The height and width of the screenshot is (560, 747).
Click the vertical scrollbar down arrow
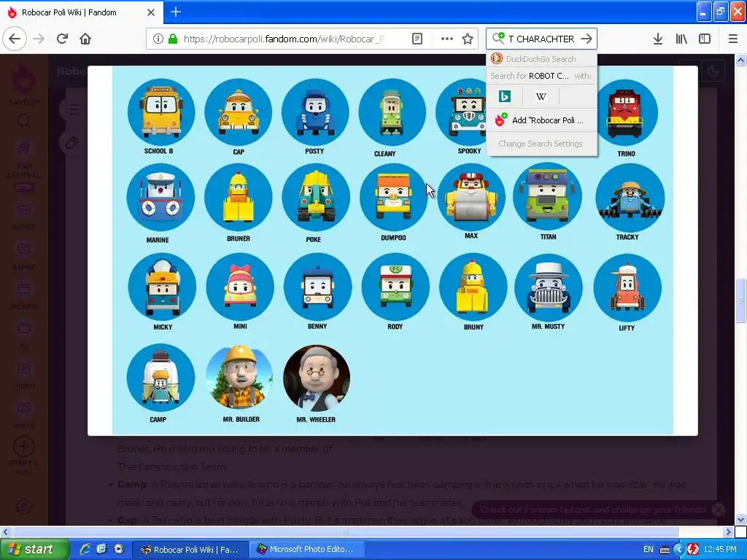click(740, 519)
